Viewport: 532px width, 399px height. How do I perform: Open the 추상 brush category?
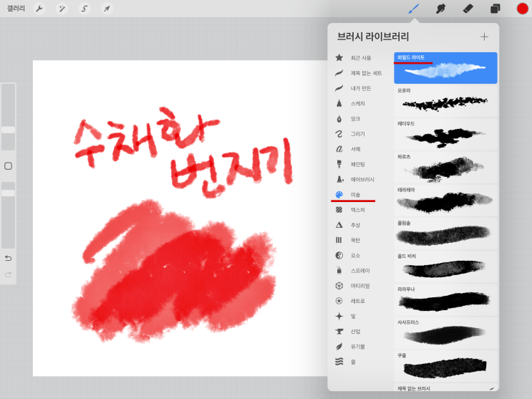pyautogui.click(x=359, y=225)
